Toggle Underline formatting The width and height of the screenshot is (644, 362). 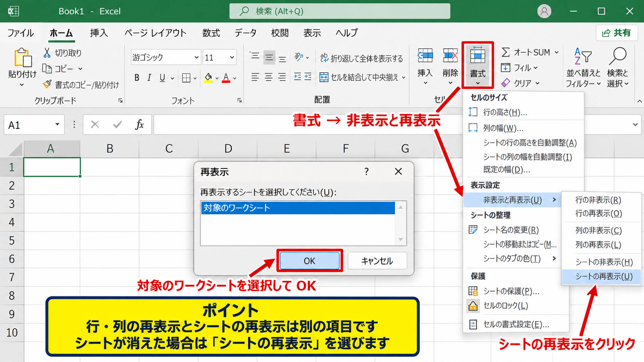[x=162, y=78]
